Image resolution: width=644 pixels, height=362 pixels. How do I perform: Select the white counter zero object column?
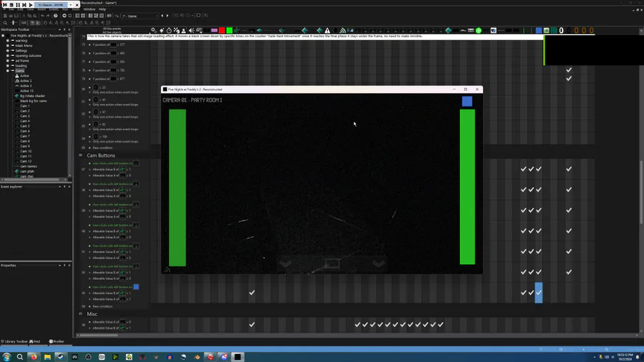click(x=562, y=30)
